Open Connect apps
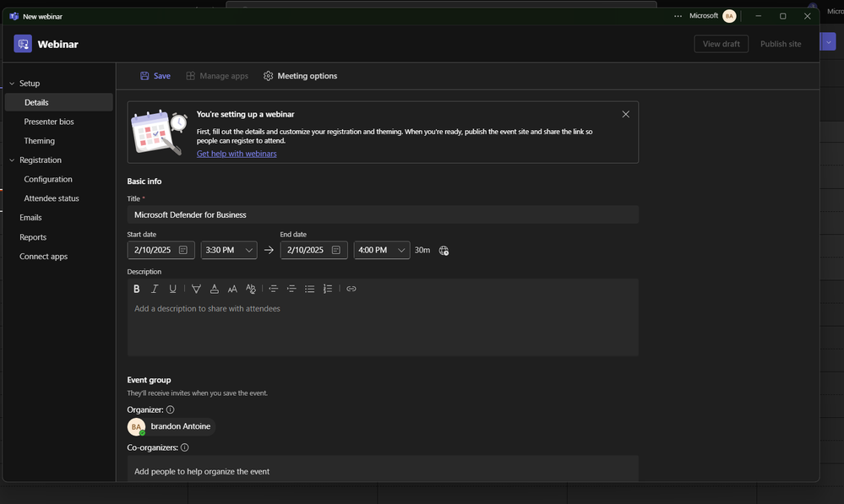844x504 pixels. [x=44, y=257]
